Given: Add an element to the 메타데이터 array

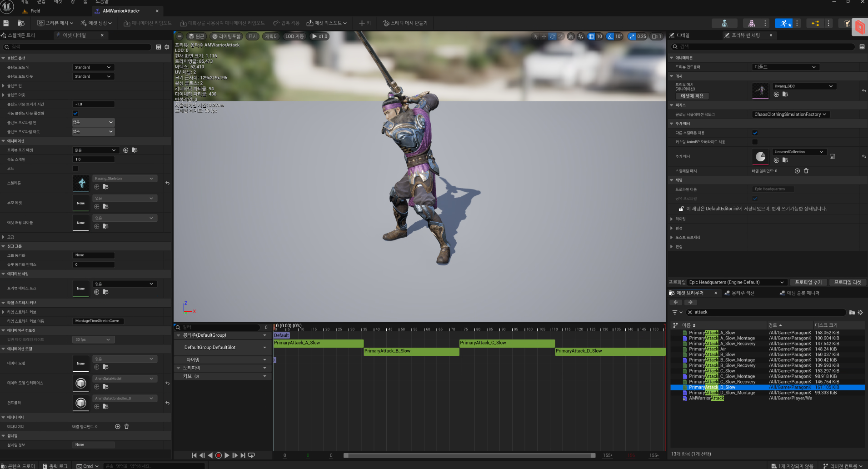Looking at the screenshot, I should (118, 427).
